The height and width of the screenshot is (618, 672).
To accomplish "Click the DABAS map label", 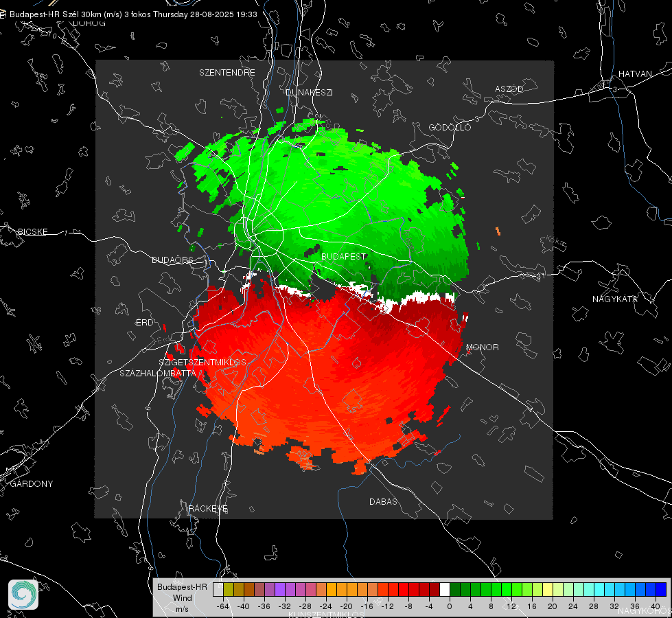I will [383, 501].
